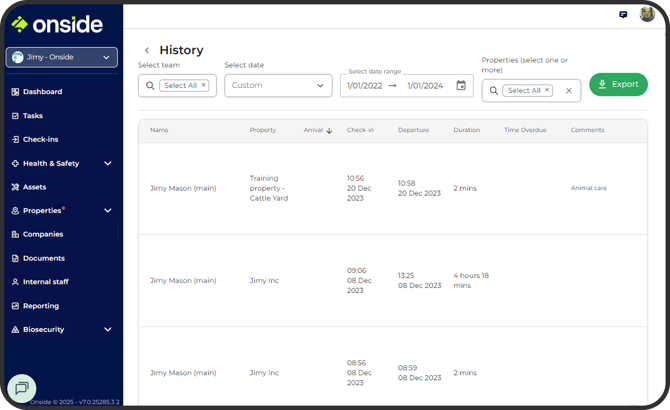Click the Companies building icon
This screenshot has height=410, width=670.
[15, 234]
